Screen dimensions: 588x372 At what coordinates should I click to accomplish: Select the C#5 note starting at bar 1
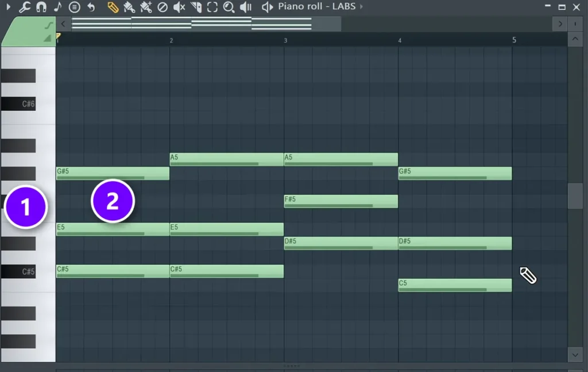click(x=113, y=271)
